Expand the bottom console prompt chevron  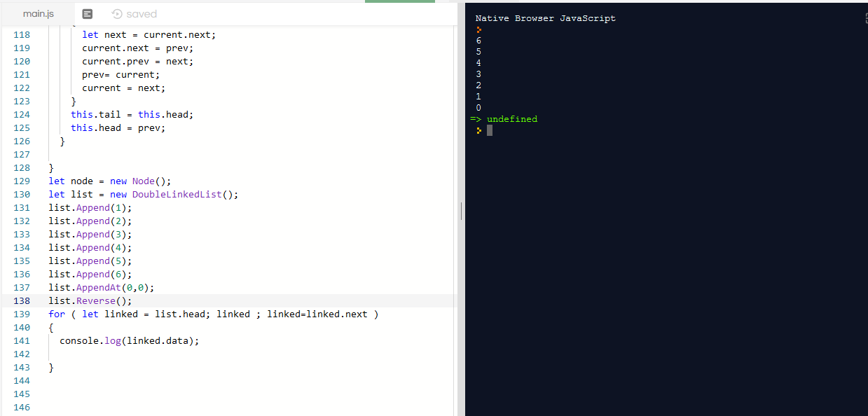click(x=478, y=130)
